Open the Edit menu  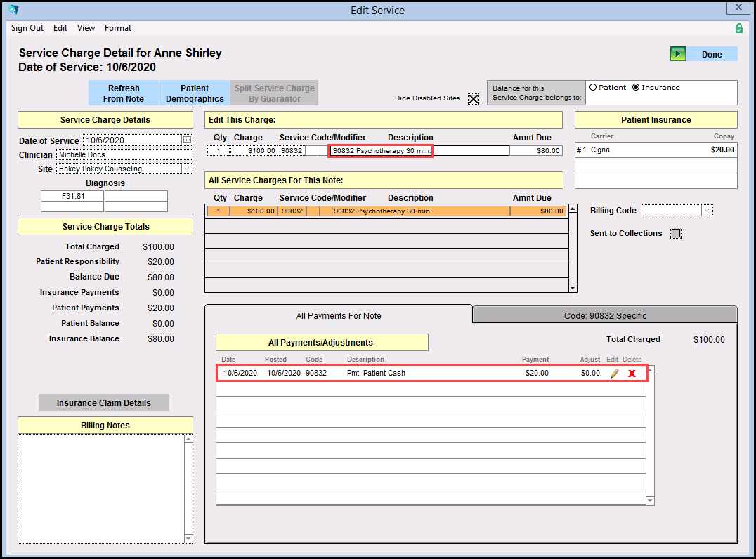point(60,28)
